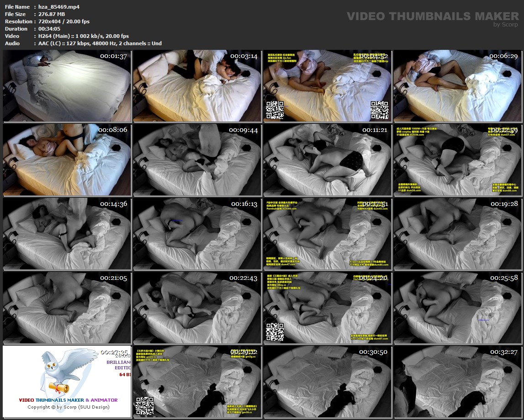Click the file name hza_85469.mp4

pyautogui.click(x=59, y=7)
